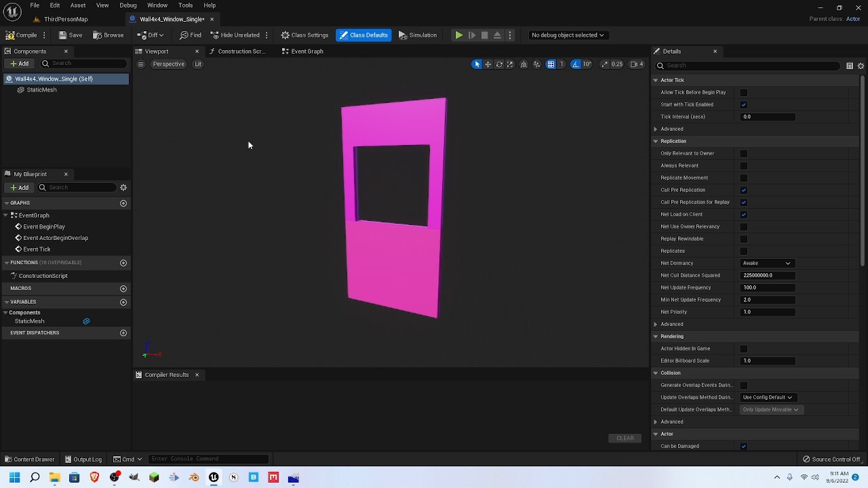The image size is (868, 488).
Task: Open ConstructionScript function
Action: click(43, 276)
